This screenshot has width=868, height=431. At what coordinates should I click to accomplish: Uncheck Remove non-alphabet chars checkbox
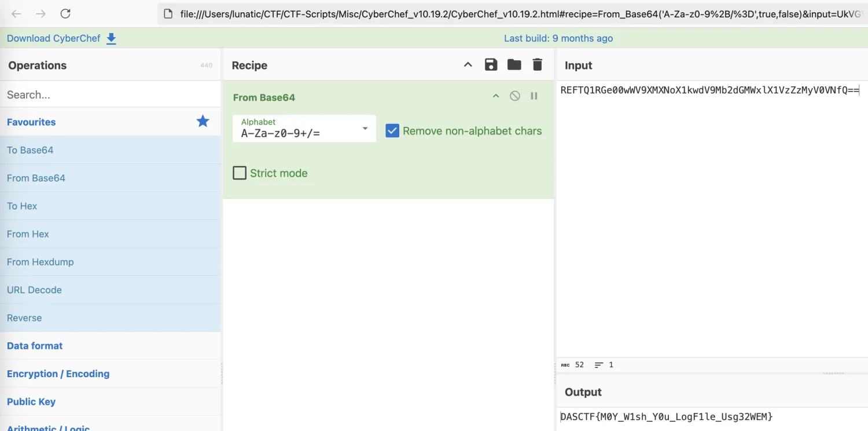tap(392, 131)
